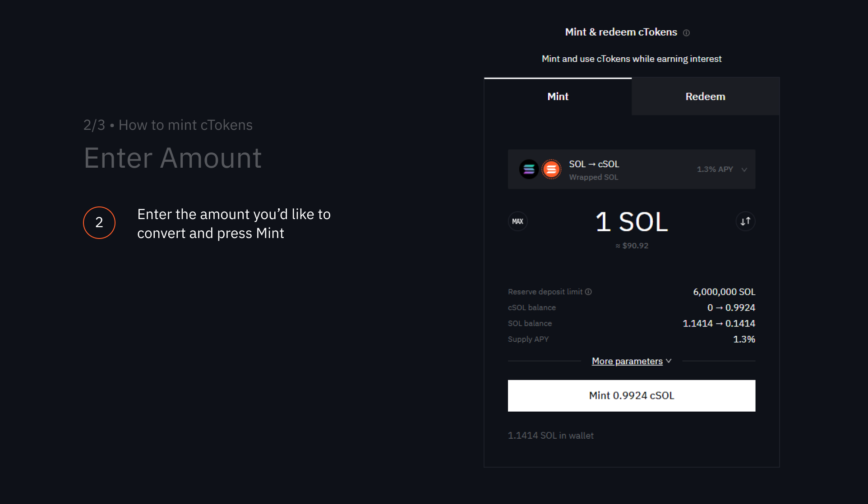Viewport: 868px width, 504px height.
Task: Click the 6,000,000 SOL limit value
Action: 724,292
